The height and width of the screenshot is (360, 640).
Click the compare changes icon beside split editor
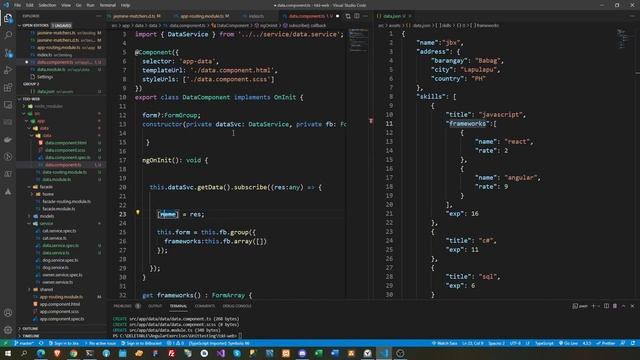(x=348, y=16)
